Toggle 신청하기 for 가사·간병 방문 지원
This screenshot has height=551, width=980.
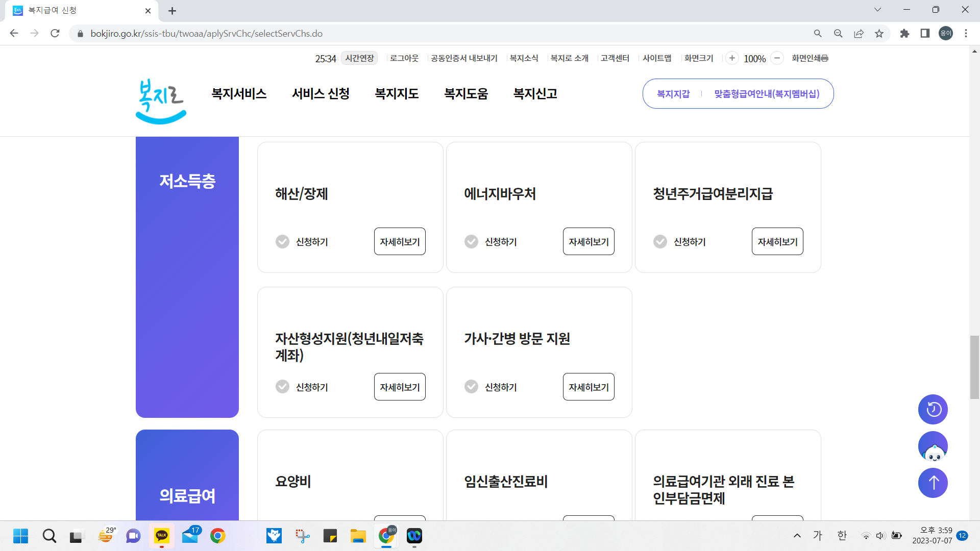tap(471, 387)
